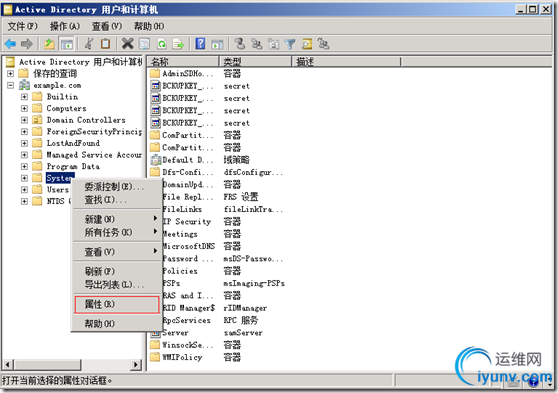
Task: Open the 文件(F) menu
Action: 22,26
